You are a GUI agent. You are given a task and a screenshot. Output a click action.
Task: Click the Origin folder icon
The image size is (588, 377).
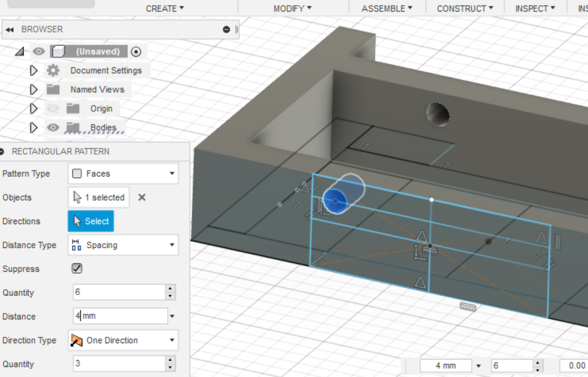coord(73,108)
